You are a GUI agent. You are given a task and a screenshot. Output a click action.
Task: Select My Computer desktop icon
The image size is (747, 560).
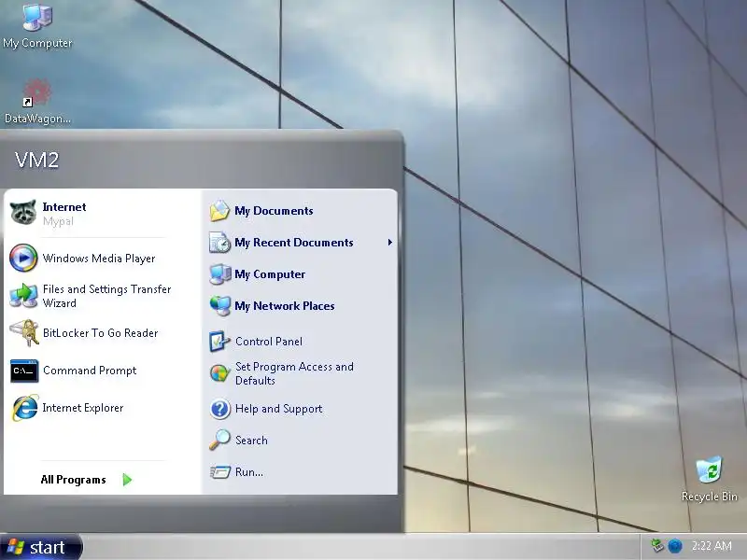(x=37, y=17)
